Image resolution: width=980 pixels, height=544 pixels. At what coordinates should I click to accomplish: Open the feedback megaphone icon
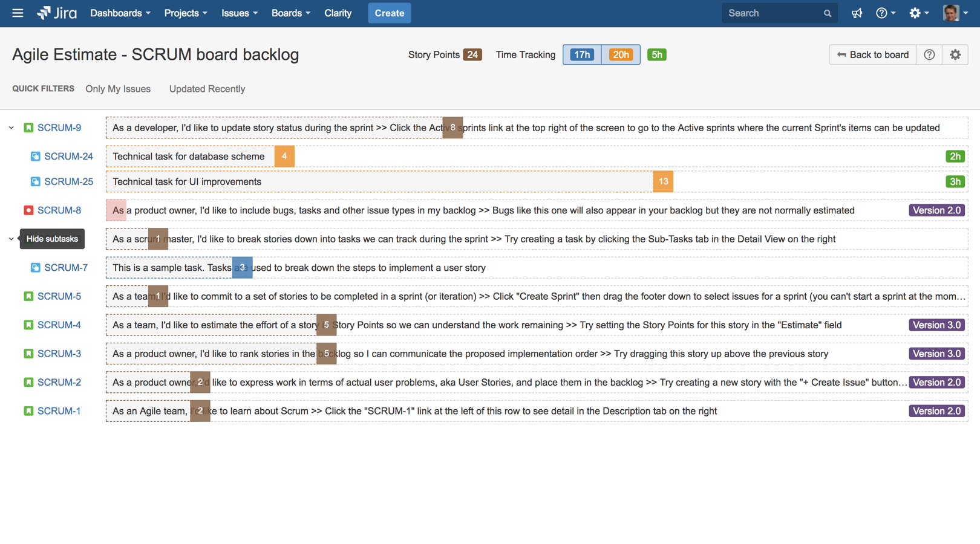857,13
